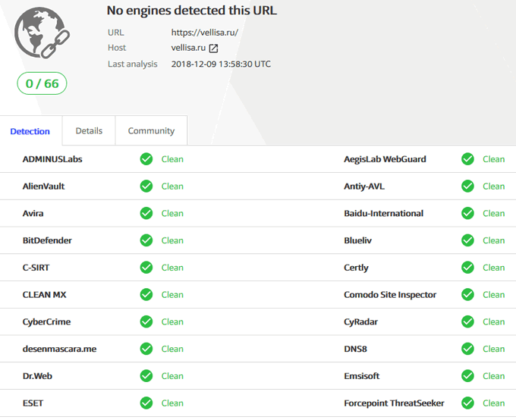Screen dimensions: 516x420
Task: Click the Blueliv engine name
Action: coord(357,240)
